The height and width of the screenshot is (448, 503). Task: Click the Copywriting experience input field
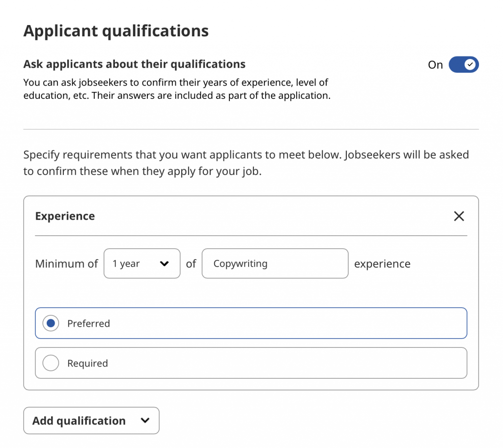[x=275, y=263]
